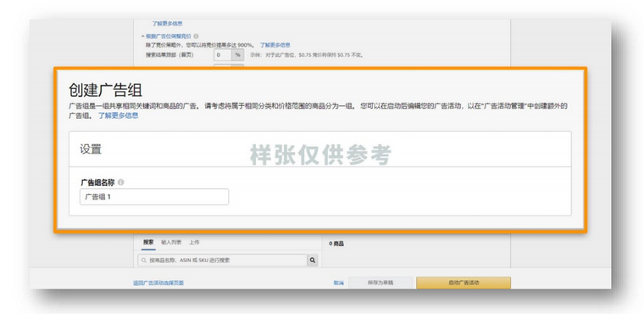Click the 搜索结果顶部 percentage input field
The height and width of the screenshot is (314, 644).
[x=223, y=54]
